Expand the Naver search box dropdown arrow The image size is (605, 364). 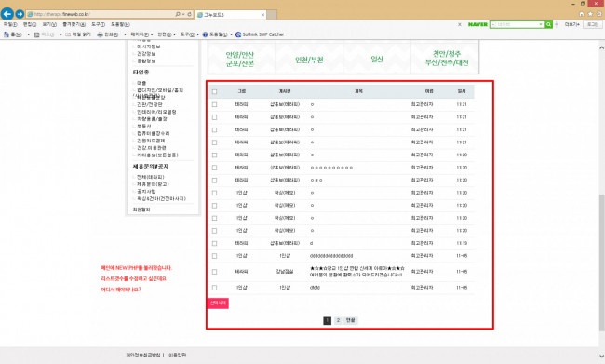pos(541,24)
